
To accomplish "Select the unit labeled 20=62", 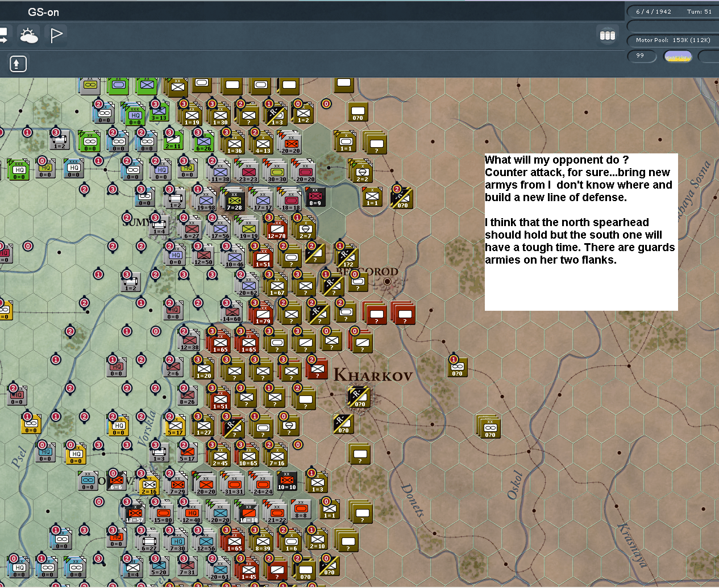I will pyautogui.click(x=248, y=286).
